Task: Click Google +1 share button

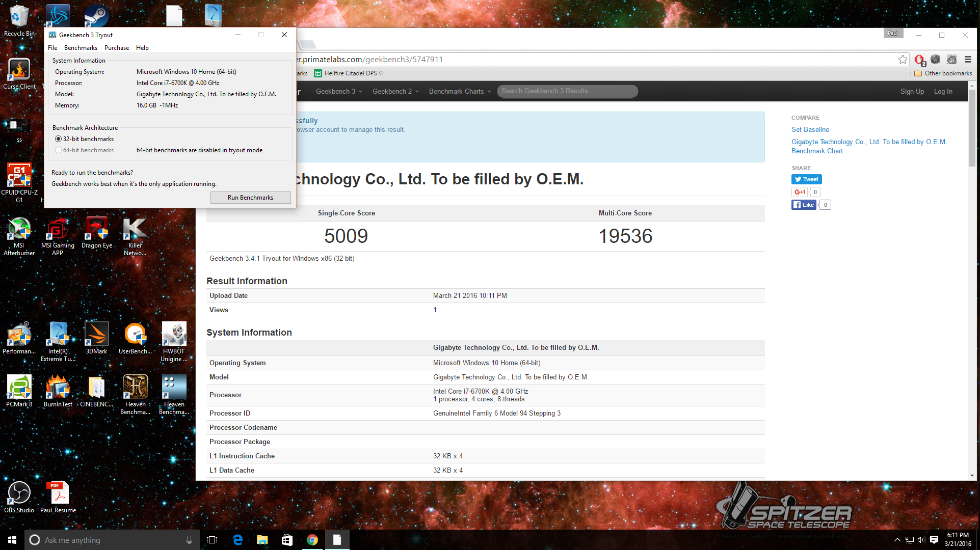Action: click(x=799, y=192)
